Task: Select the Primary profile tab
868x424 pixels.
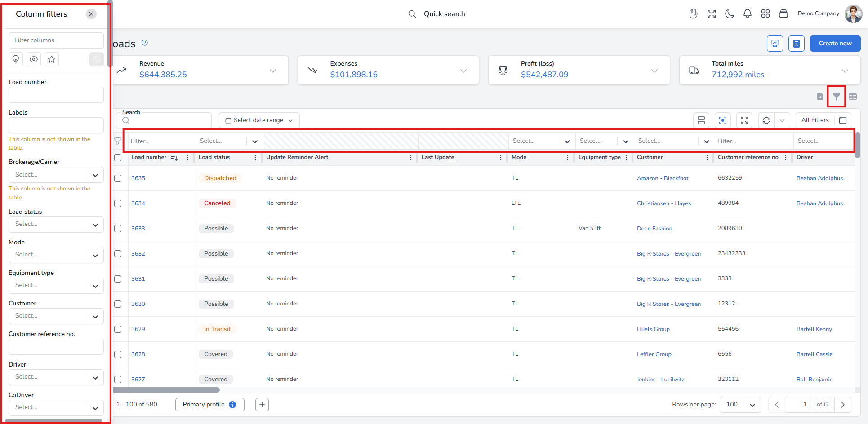Action: [209, 405]
